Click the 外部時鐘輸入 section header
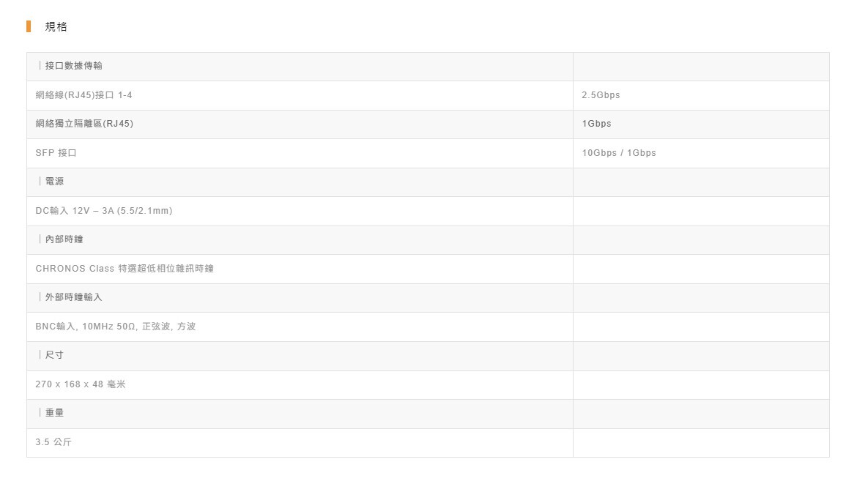868x492 pixels. pos(73,297)
